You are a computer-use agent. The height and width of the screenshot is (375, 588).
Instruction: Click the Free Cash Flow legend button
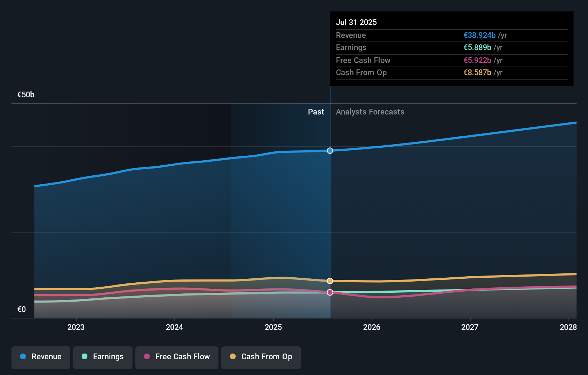[177, 357]
